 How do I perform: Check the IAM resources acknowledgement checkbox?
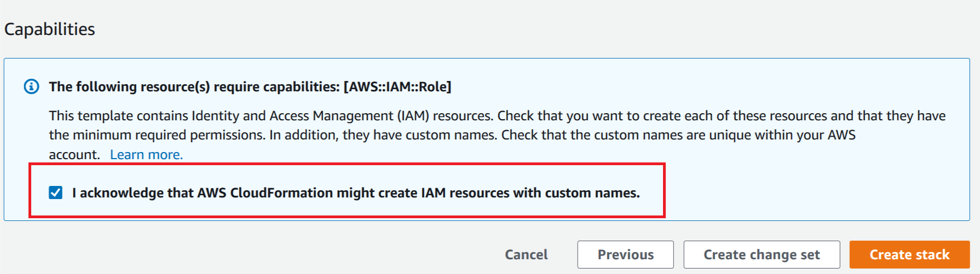[x=55, y=193]
